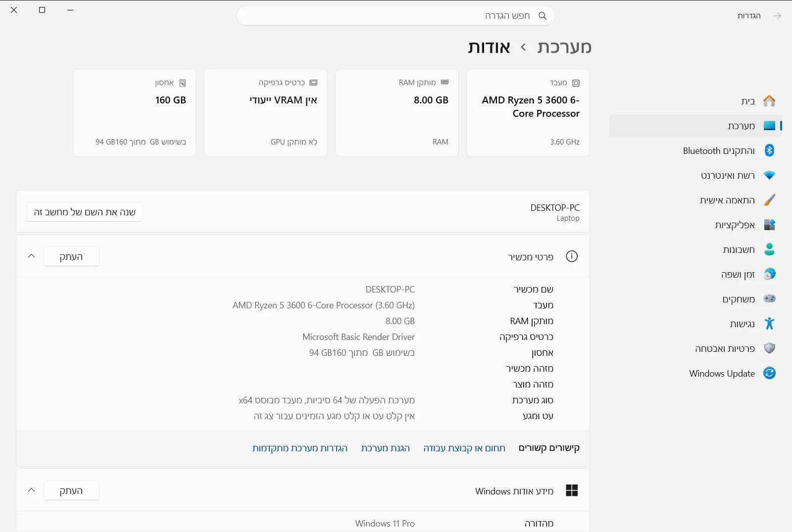Click the DESKTOP-PC device name value
792x532 pixels.
coord(390,290)
